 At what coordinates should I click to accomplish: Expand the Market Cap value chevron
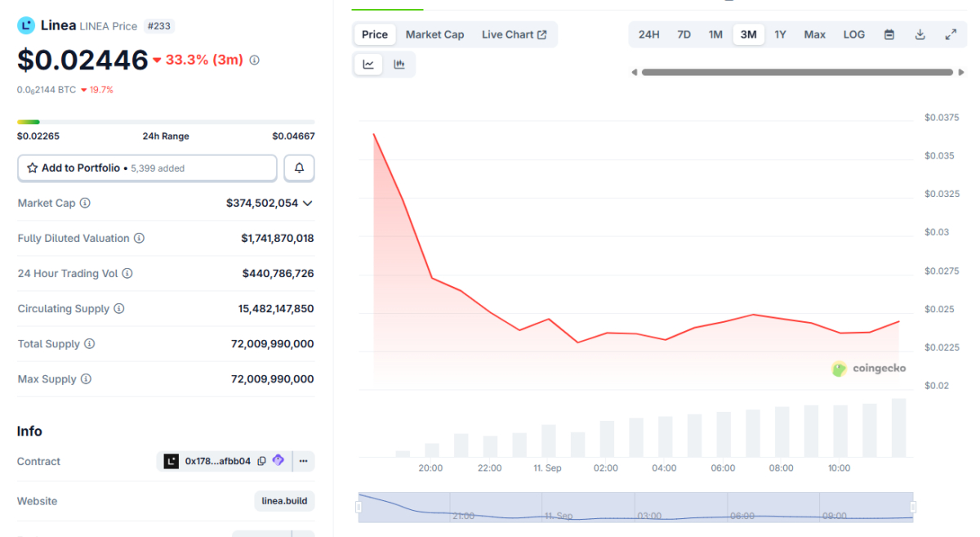(308, 204)
